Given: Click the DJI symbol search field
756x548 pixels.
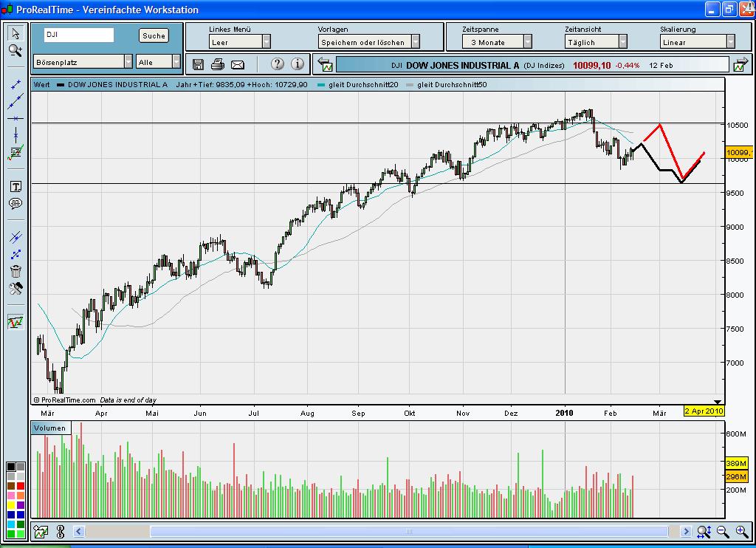Looking at the screenshot, I should click(79, 35).
